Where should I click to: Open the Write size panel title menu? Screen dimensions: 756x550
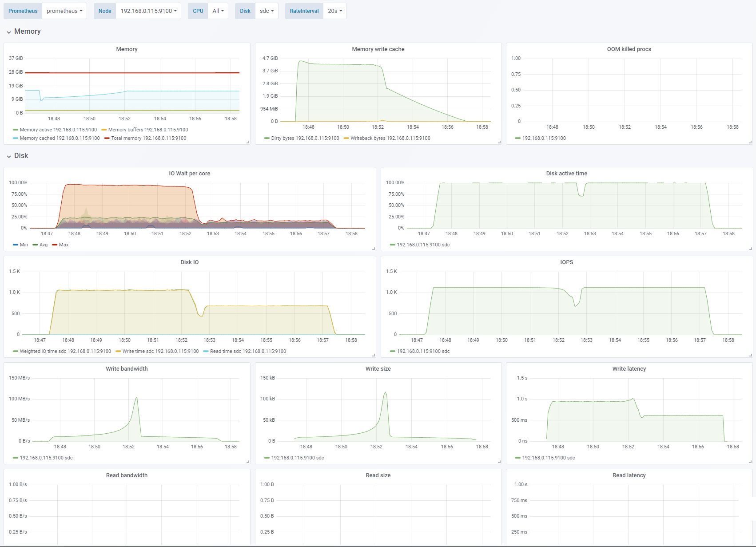(378, 369)
